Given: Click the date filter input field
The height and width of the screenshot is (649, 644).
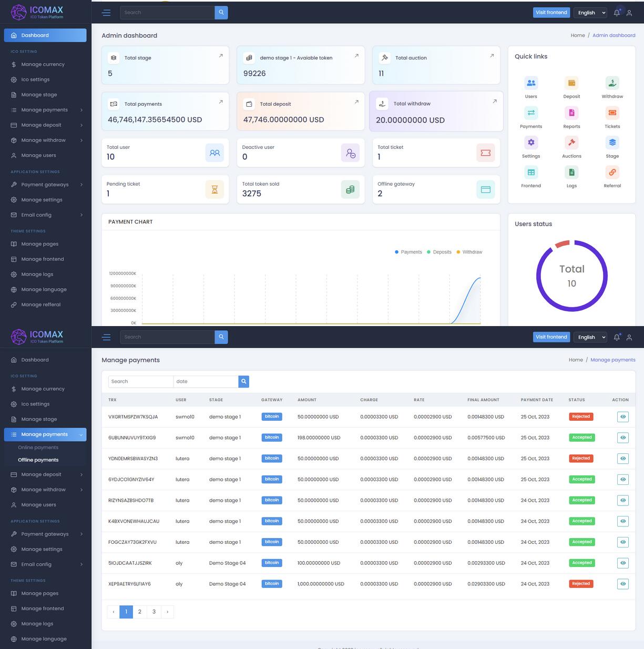Looking at the screenshot, I should click(x=206, y=382).
